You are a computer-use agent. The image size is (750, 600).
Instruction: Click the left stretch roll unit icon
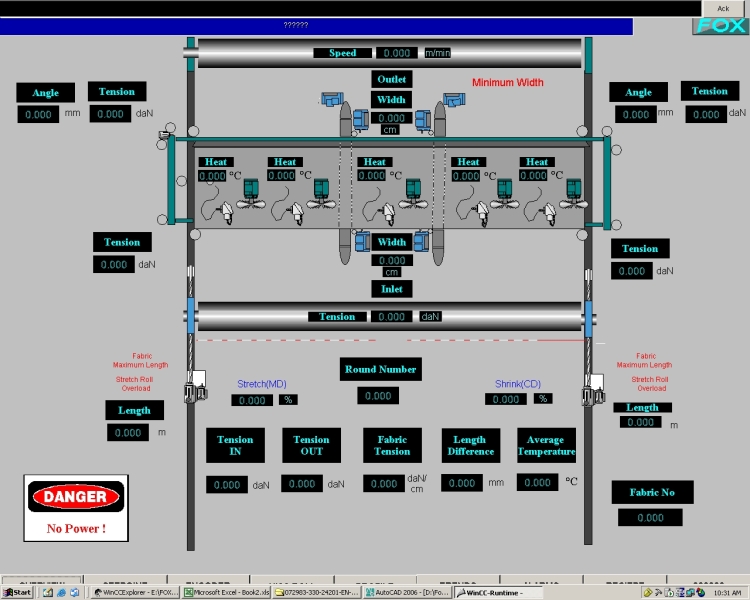click(195, 385)
